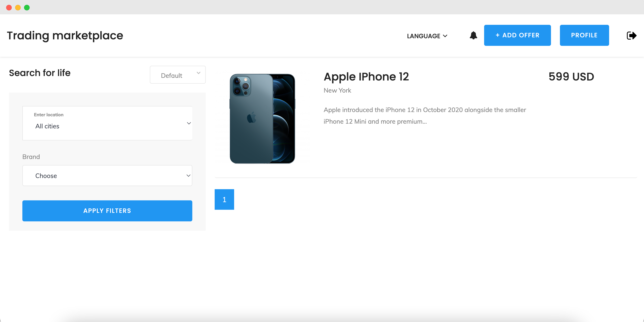Go to pagination page 1
The image size is (644, 322).
point(224,199)
